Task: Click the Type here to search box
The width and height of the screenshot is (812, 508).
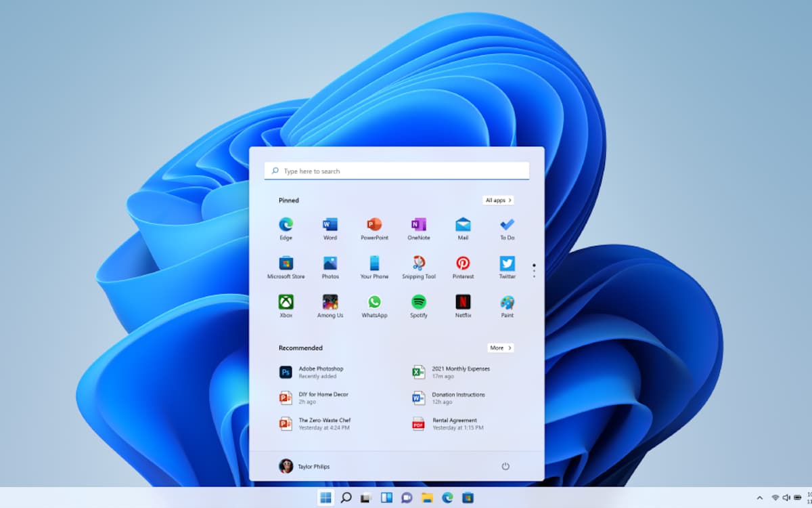Action: 397,171
